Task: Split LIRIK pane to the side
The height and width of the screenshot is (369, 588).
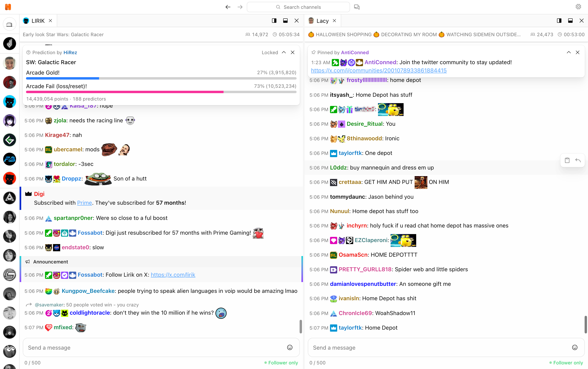Action: pos(274,21)
